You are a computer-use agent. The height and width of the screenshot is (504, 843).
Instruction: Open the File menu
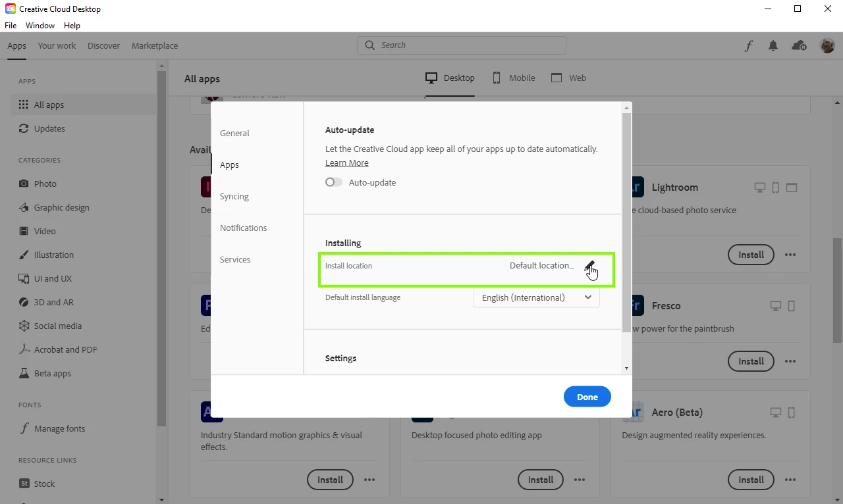11,26
